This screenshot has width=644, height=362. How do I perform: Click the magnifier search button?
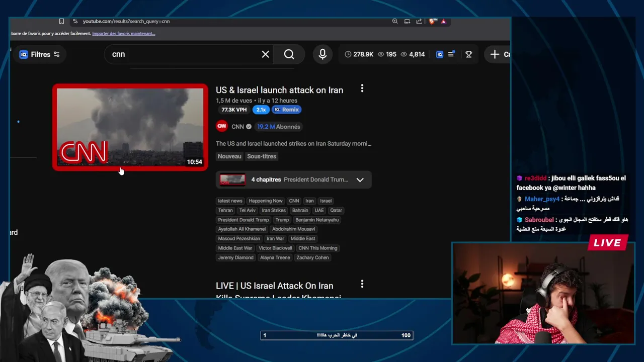[289, 54]
